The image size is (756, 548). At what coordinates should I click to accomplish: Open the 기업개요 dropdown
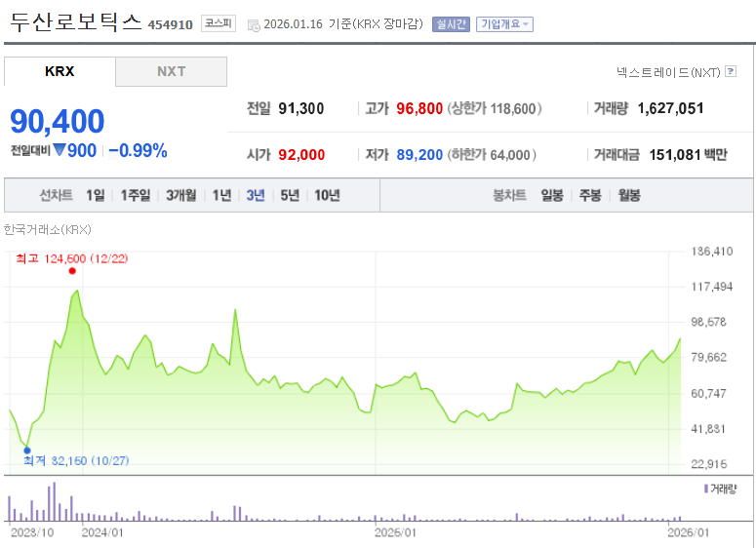click(x=504, y=24)
